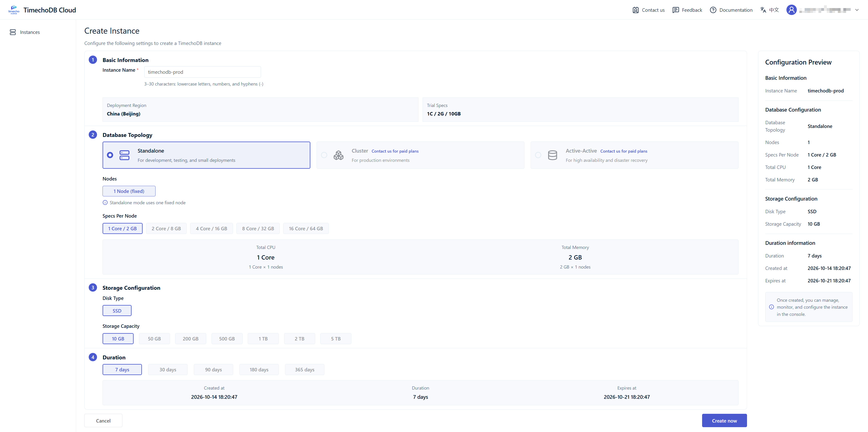Choose the 4 Core / 16 GB spec
The width and height of the screenshot is (868, 432).
tap(211, 228)
